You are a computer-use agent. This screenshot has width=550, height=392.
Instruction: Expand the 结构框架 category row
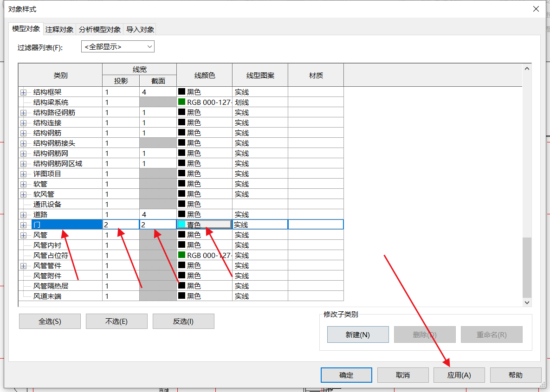[23, 92]
